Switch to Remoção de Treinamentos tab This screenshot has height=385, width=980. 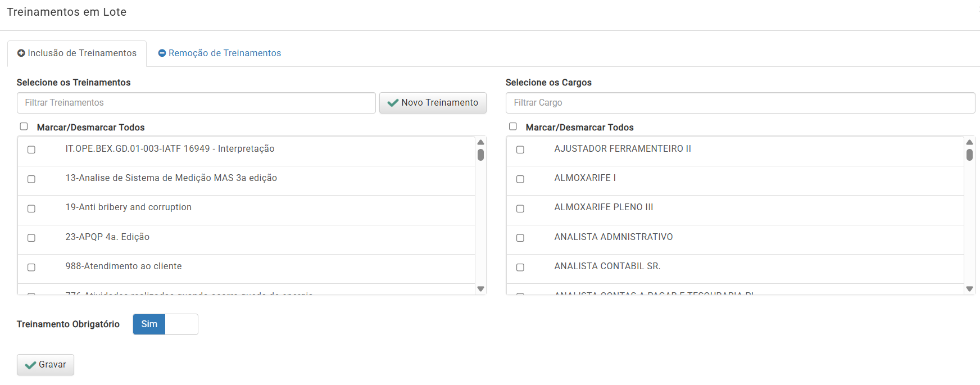[220, 53]
